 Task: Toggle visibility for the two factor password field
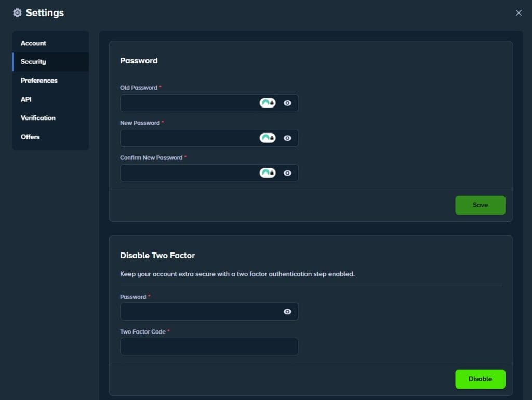287,311
